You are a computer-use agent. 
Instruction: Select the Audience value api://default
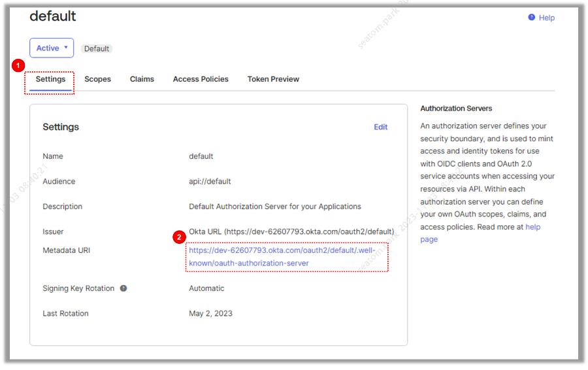210,181
